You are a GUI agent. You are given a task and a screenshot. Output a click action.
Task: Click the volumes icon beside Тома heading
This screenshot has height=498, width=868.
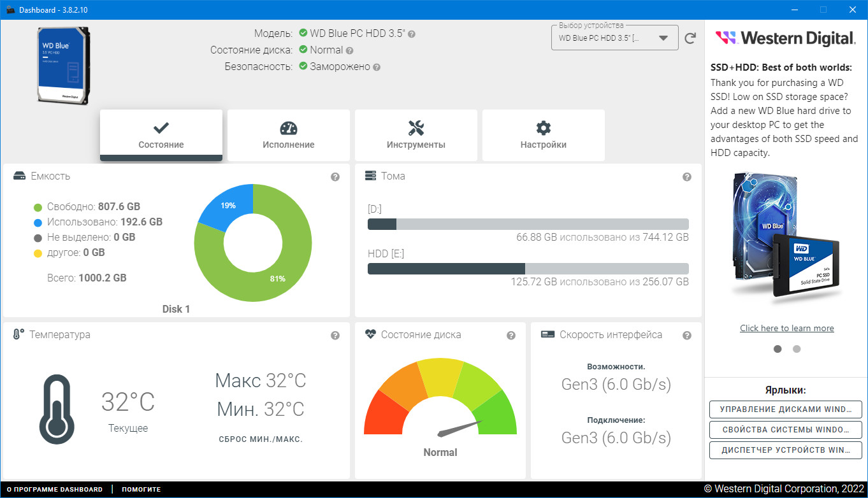click(x=370, y=176)
